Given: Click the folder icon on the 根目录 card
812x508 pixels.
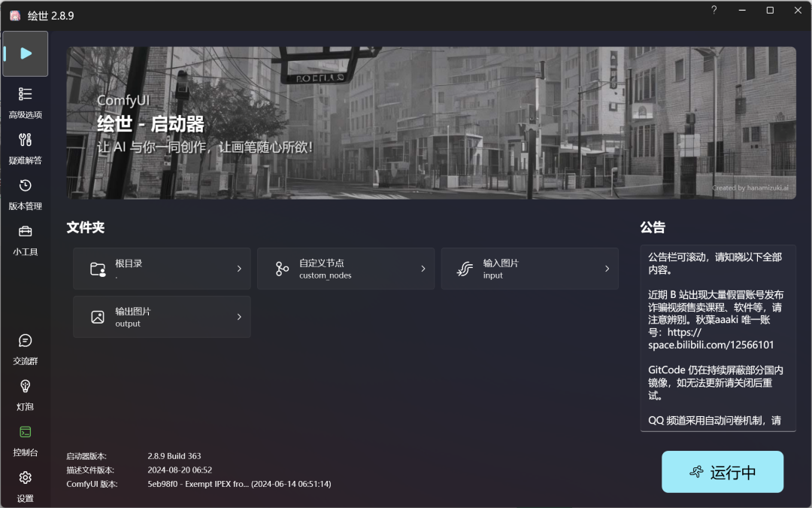Looking at the screenshot, I should 96,269.
